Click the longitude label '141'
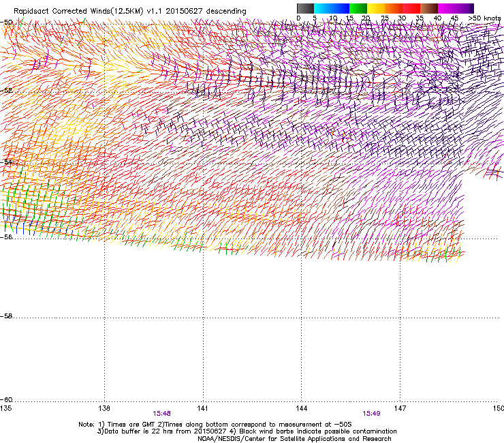Image resolution: width=504 pixels, height=443 pixels. (x=202, y=408)
